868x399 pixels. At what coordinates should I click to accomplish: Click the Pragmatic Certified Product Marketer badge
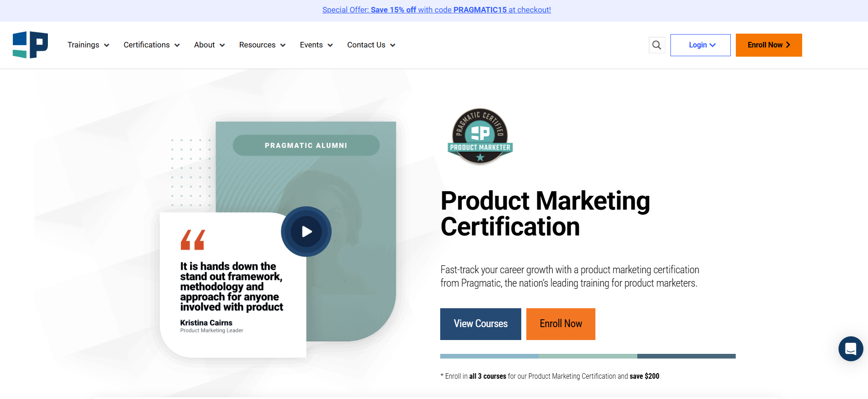pos(480,136)
